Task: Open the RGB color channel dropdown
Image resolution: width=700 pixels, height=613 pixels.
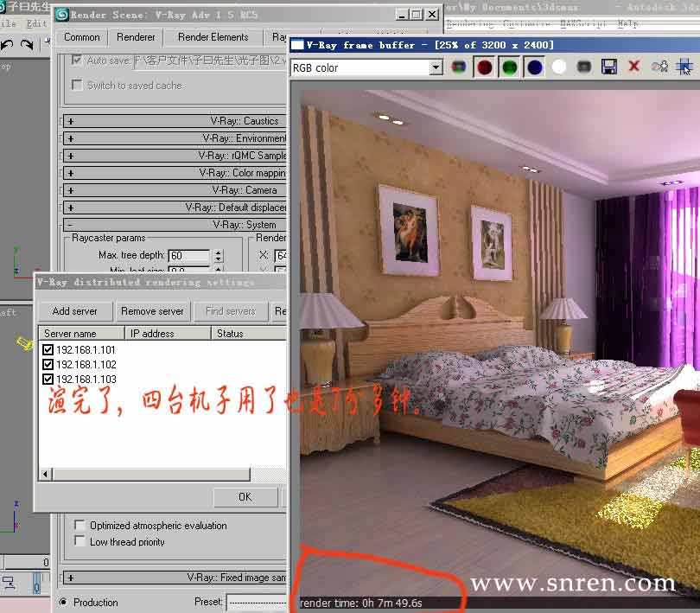Action: tap(436, 68)
